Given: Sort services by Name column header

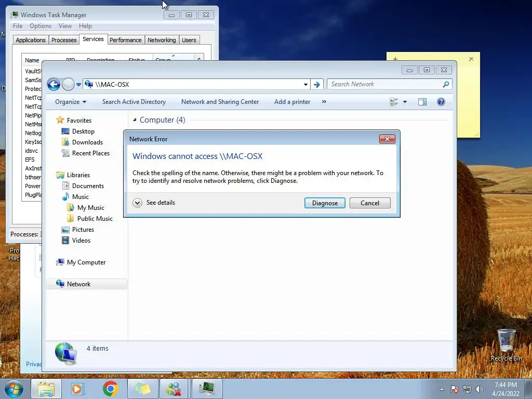Looking at the screenshot, I should pyautogui.click(x=32, y=60).
